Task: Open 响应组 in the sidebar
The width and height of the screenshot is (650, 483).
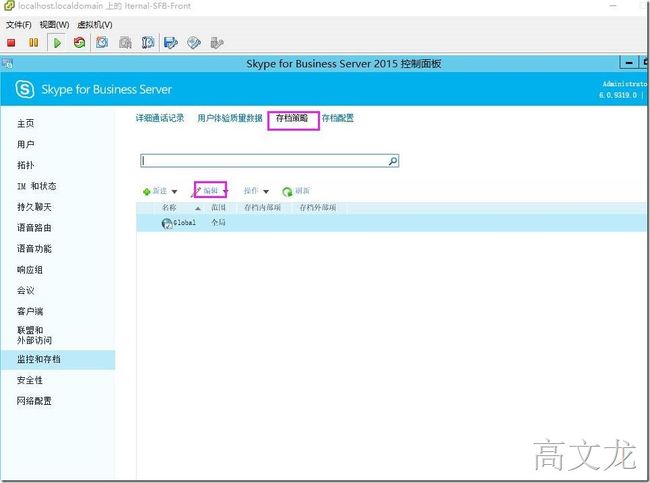Action: tap(29, 270)
